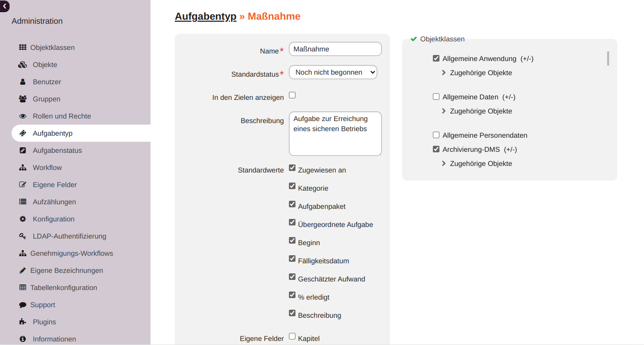Open the Benutzer section via its person icon
Viewport: 644px width, 345px height.
pos(22,81)
